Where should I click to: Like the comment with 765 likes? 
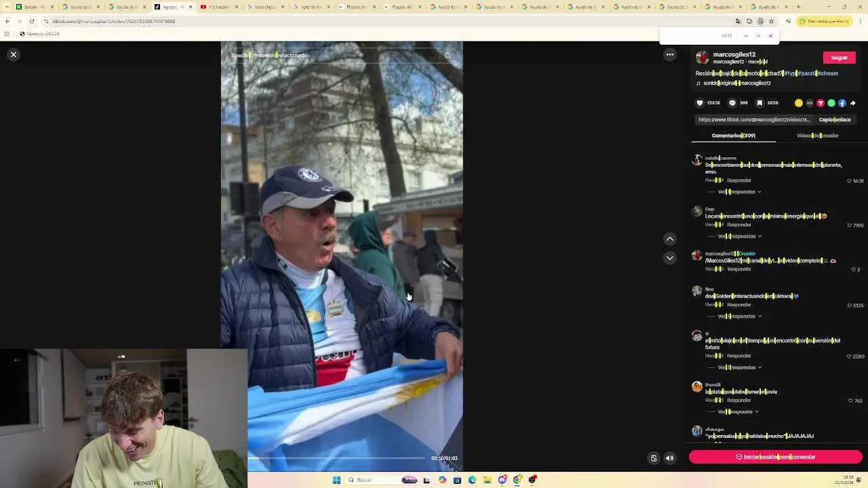point(851,401)
